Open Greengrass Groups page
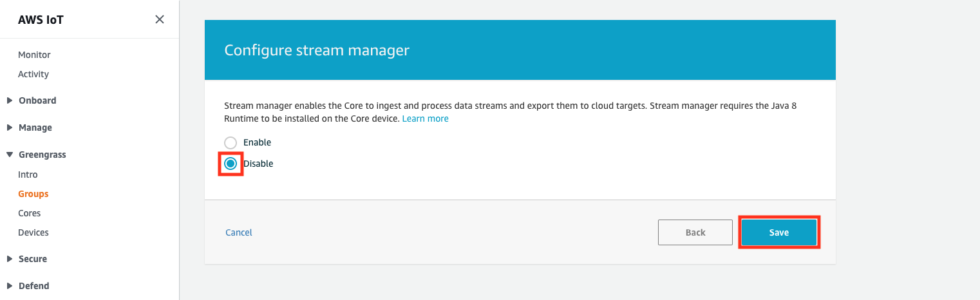Screen dimensions: 980x300 pyautogui.click(x=33, y=194)
